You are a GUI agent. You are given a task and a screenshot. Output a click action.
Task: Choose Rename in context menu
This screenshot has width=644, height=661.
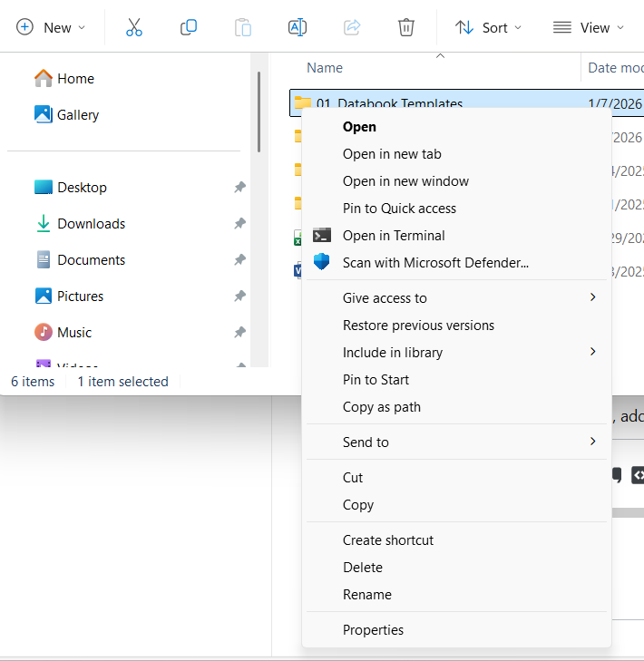(x=367, y=595)
